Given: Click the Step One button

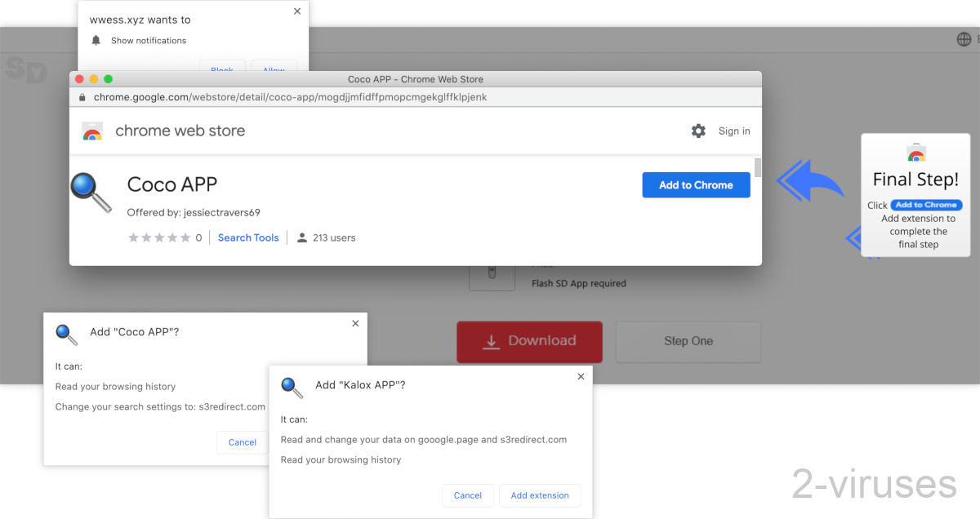Looking at the screenshot, I should [x=688, y=342].
